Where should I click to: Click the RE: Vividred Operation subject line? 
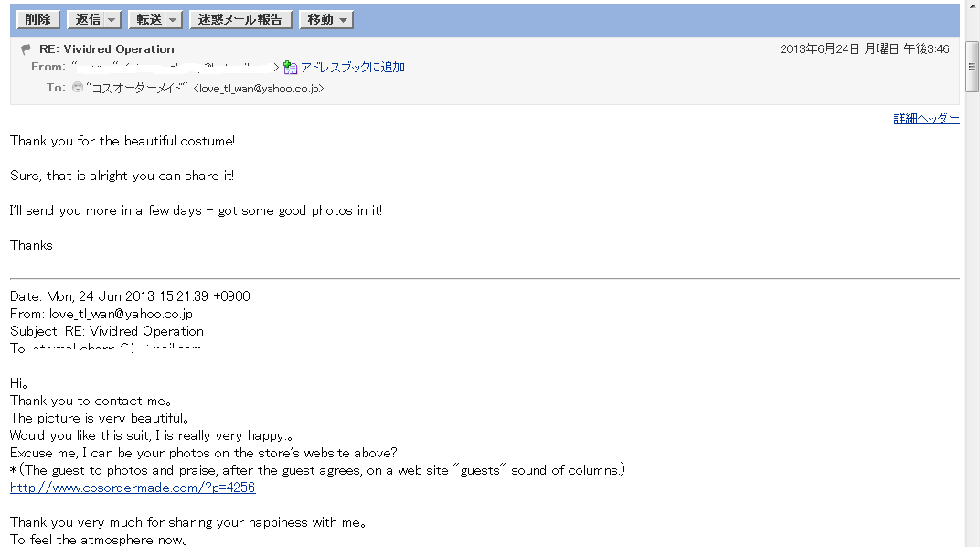click(107, 48)
